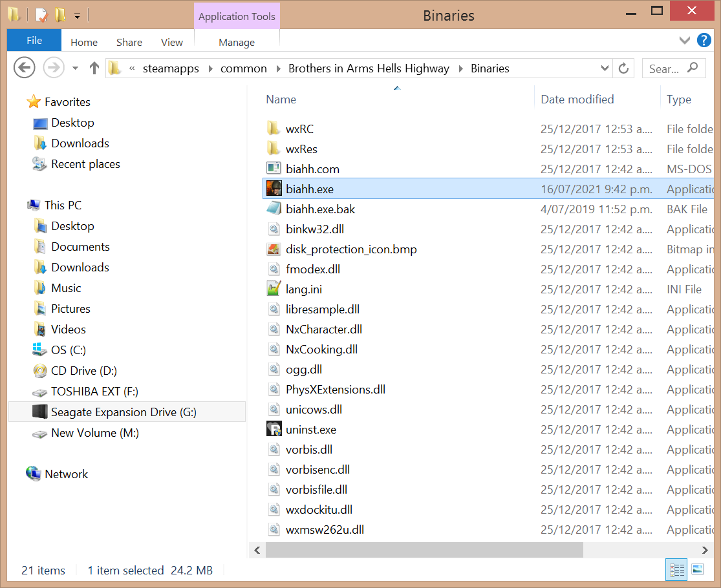Select disk_protection_icon.bmp file icon
Image resolution: width=721 pixels, height=588 pixels.
(x=274, y=249)
